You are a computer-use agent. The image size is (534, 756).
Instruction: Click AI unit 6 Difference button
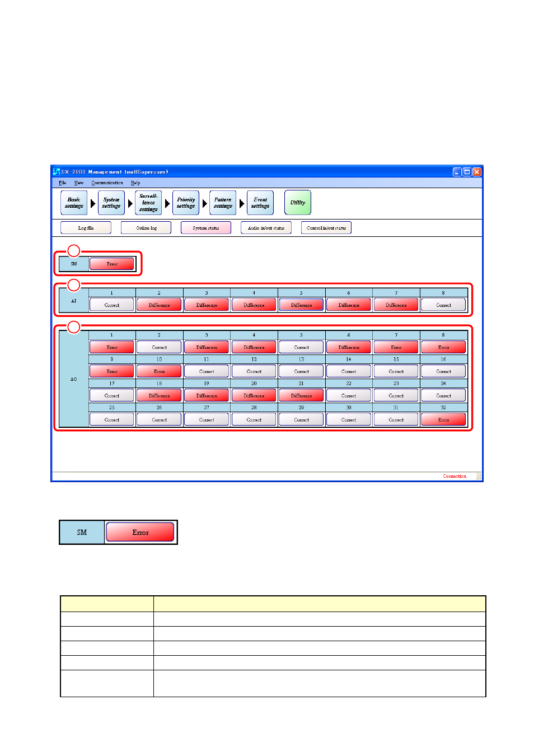[x=349, y=305]
